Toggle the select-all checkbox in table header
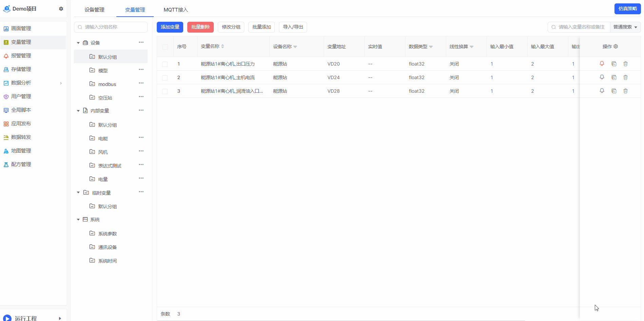The width and height of the screenshot is (644, 321). click(165, 47)
